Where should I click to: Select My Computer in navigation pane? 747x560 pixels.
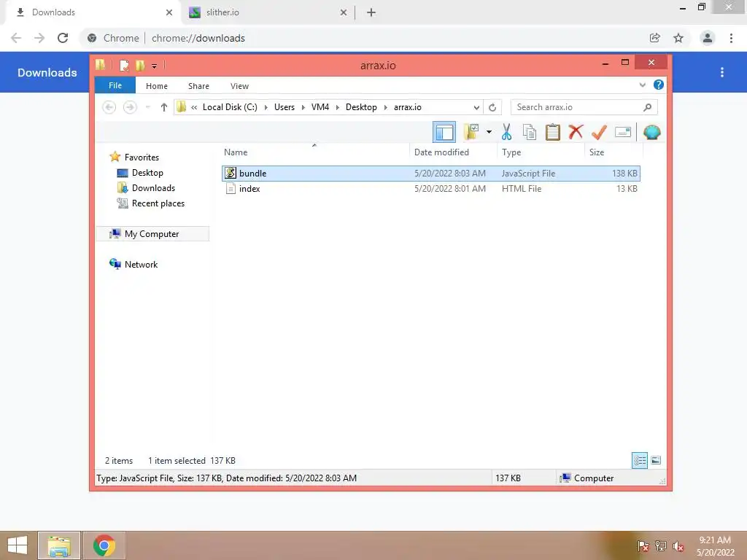(152, 234)
